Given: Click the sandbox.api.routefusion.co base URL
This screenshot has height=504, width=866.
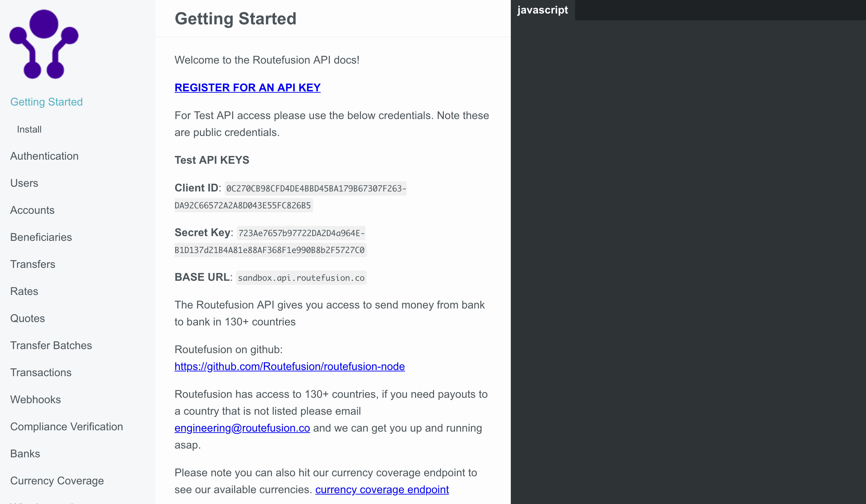Looking at the screenshot, I should (x=301, y=278).
